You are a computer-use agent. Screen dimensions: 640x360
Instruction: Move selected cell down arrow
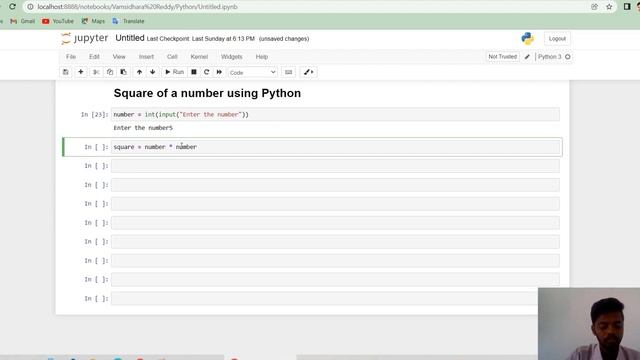(153, 72)
